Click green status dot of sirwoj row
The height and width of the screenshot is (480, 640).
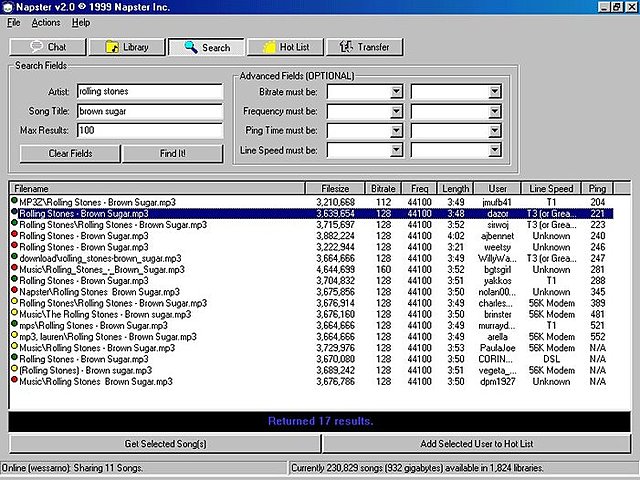[14, 223]
